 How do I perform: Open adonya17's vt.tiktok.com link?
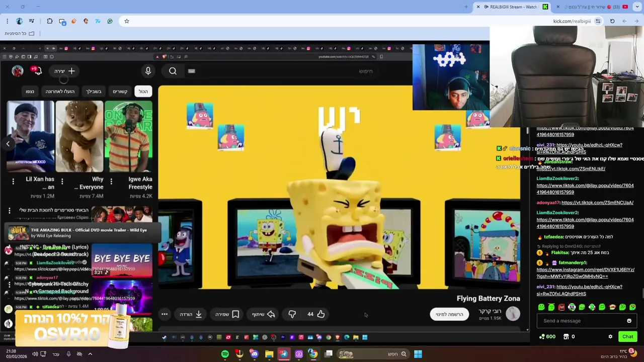pos(597,203)
